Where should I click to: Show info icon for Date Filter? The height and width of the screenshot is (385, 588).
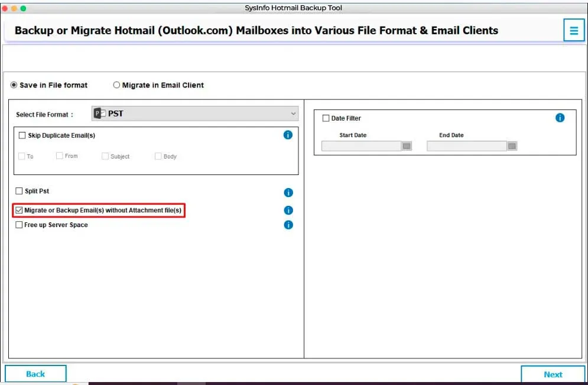click(x=560, y=118)
